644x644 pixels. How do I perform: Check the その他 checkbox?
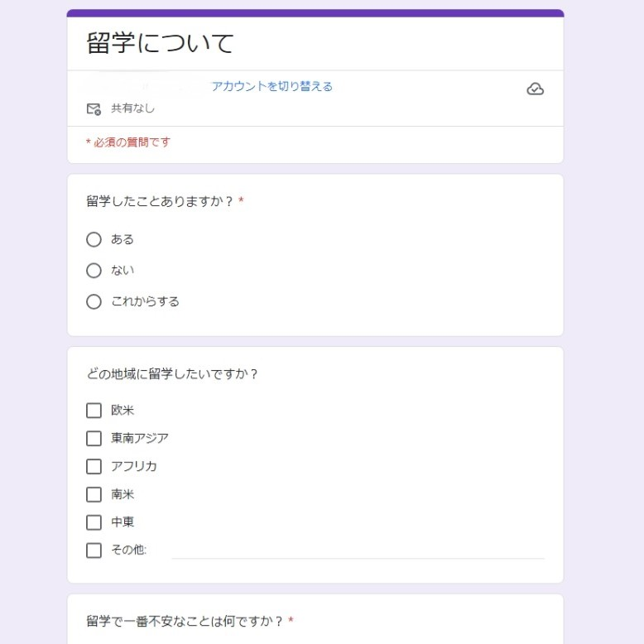[x=94, y=550]
